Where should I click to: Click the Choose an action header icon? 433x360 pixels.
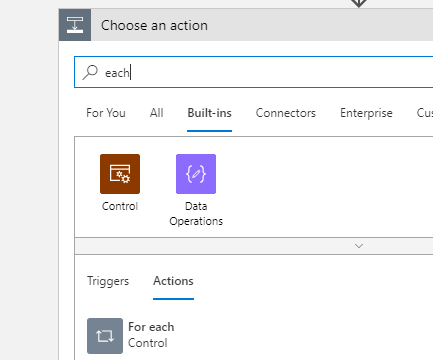pos(75,25)
